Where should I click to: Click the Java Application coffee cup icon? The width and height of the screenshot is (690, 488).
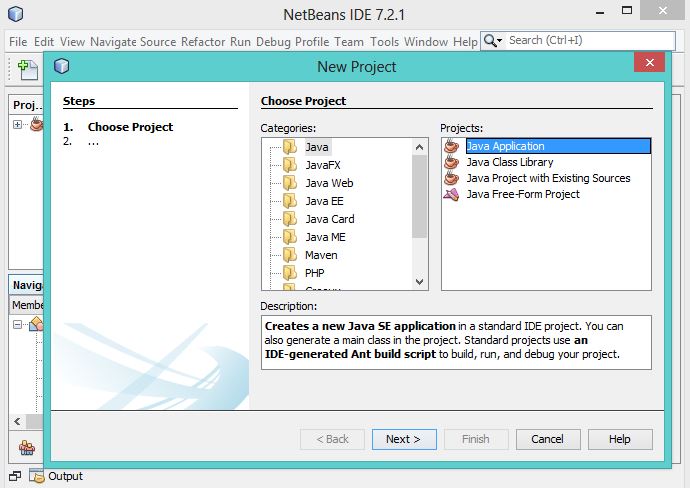click(x=451, y=146)
